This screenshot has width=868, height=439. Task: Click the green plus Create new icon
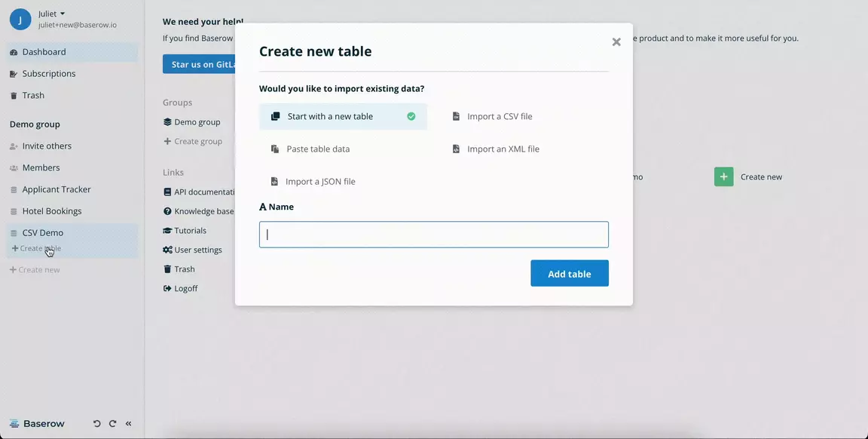(x=723, y=177)
